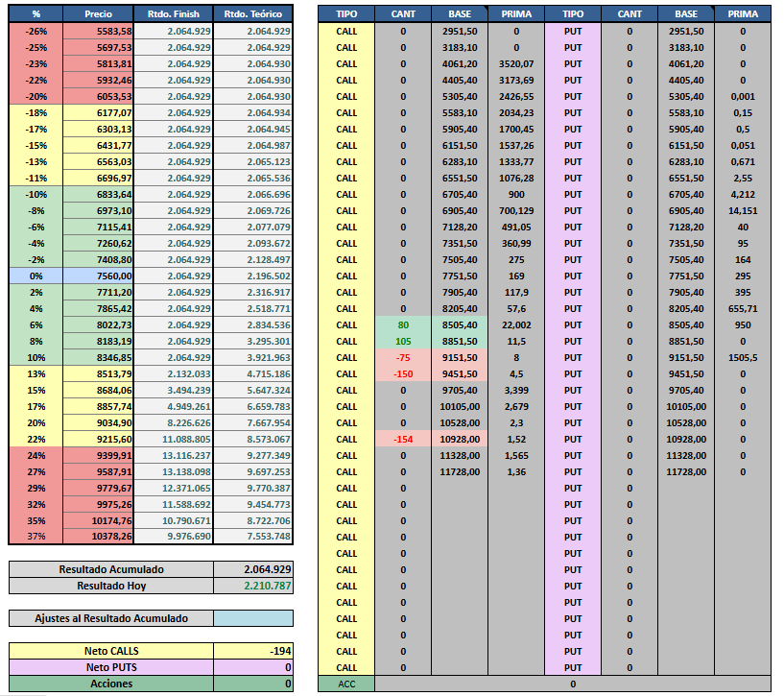Click PUT prima value 0,001

pos(743,97)
